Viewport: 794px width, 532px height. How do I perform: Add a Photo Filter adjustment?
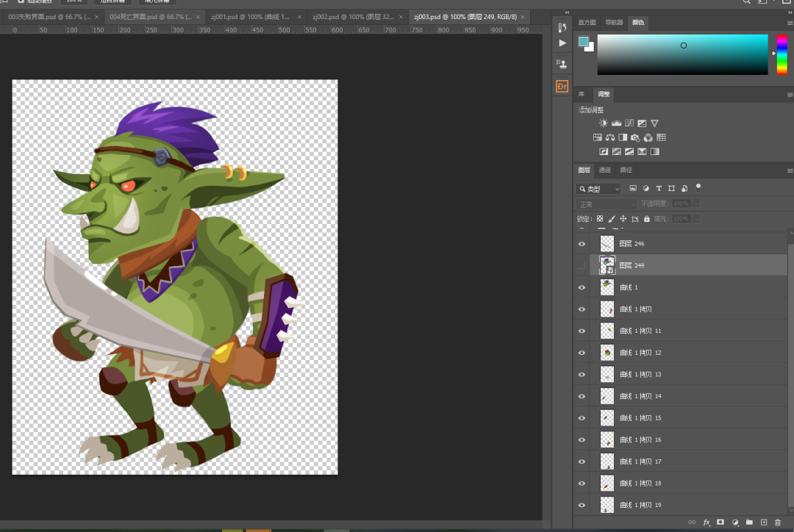tap(635, 137)
